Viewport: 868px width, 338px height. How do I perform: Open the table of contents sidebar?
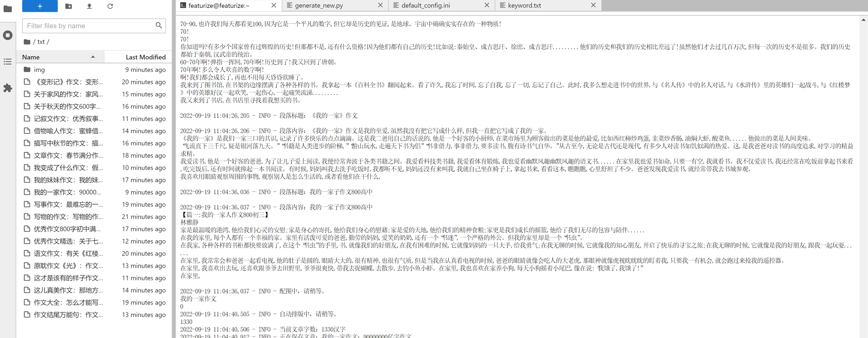click(7, 61)
